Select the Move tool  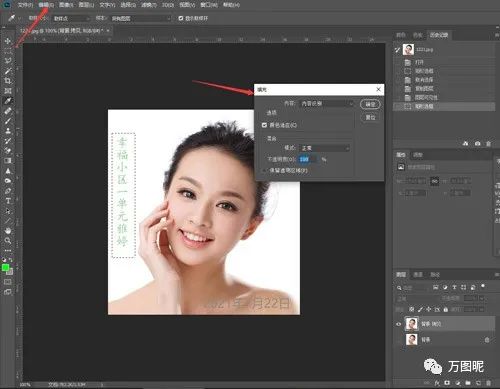click(8, 41)
